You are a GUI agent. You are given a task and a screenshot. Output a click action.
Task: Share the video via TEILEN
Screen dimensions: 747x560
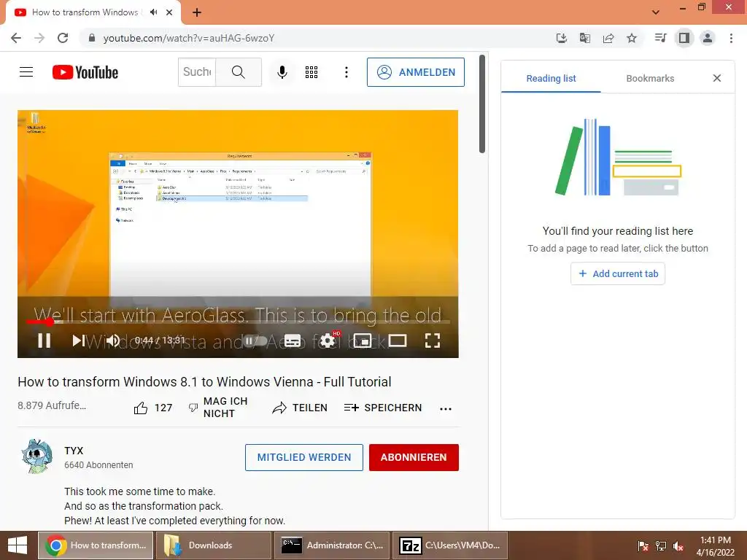click(300, 408)
